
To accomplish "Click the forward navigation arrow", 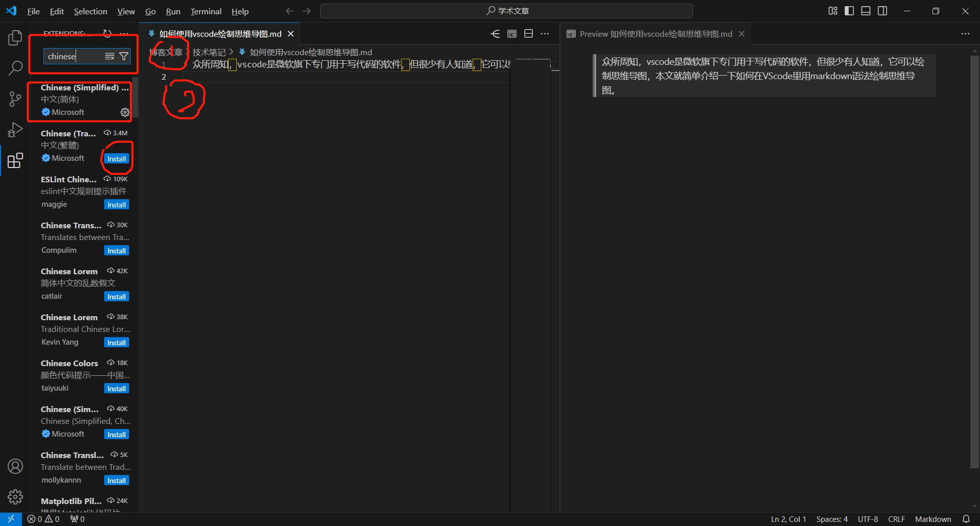I will (x=306, y=11).
